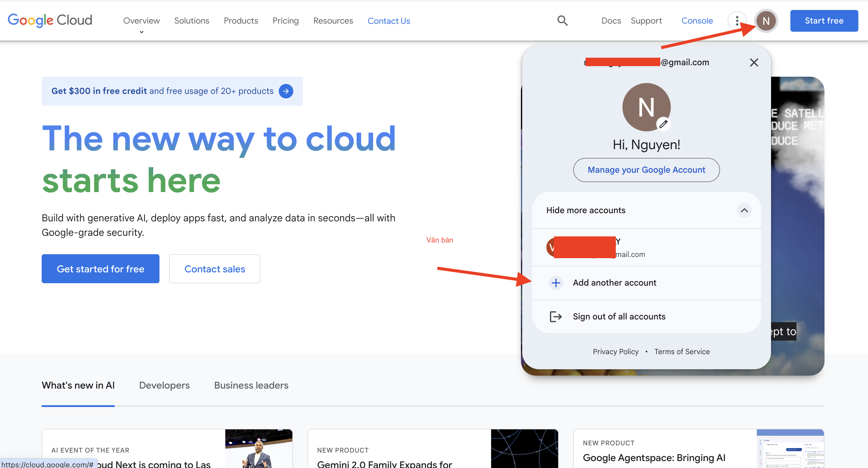Click the Contact sales button
Image resolution: width=868 pixels, height=468 pixels.
point(214,269)
